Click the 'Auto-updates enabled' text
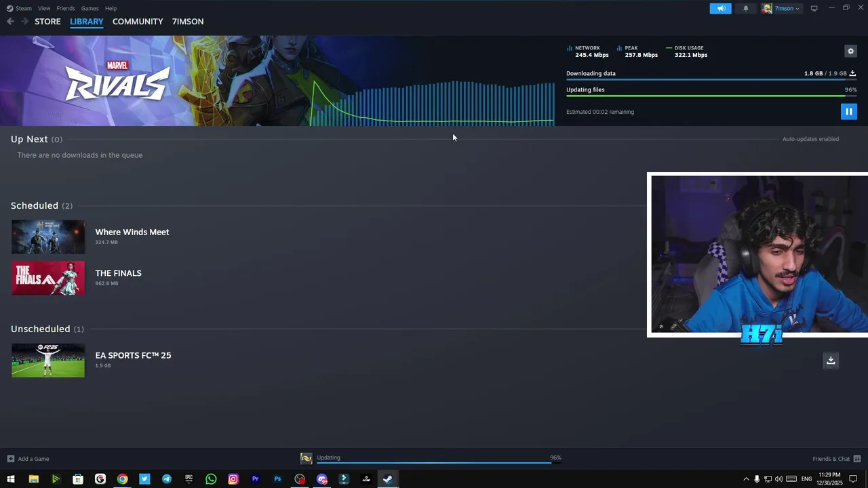868x488 pixels. [x=810, y=139]
